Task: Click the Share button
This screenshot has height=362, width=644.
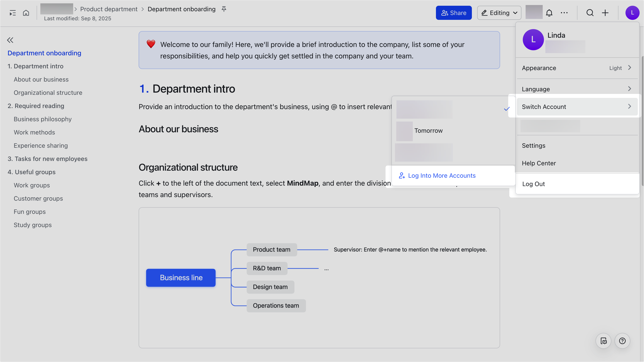Action: tap(454, 13)
